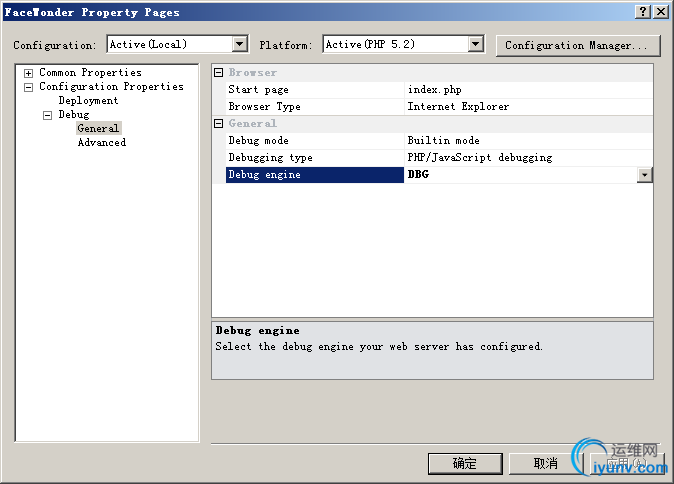Select the Deployment tree item
This screenshot has width=674, height=484.
point(88,101)
